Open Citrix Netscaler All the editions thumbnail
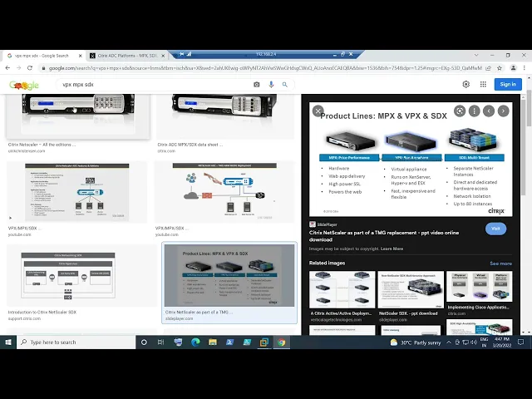Viewport: 532px width, 399px height. point(78,116)
